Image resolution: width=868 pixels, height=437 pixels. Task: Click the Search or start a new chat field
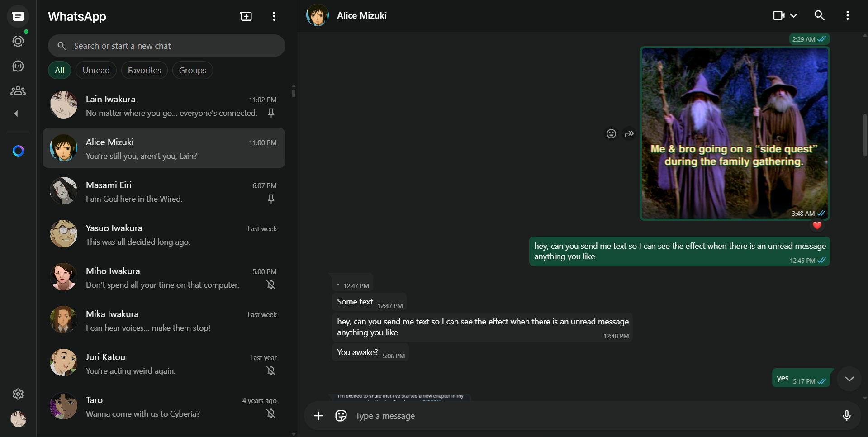pyautogui.click(x=166, y=46)
